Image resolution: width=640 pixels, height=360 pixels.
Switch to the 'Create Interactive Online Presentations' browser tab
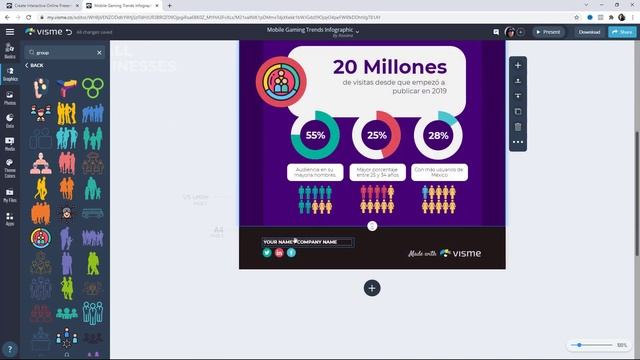coord(42,6)
